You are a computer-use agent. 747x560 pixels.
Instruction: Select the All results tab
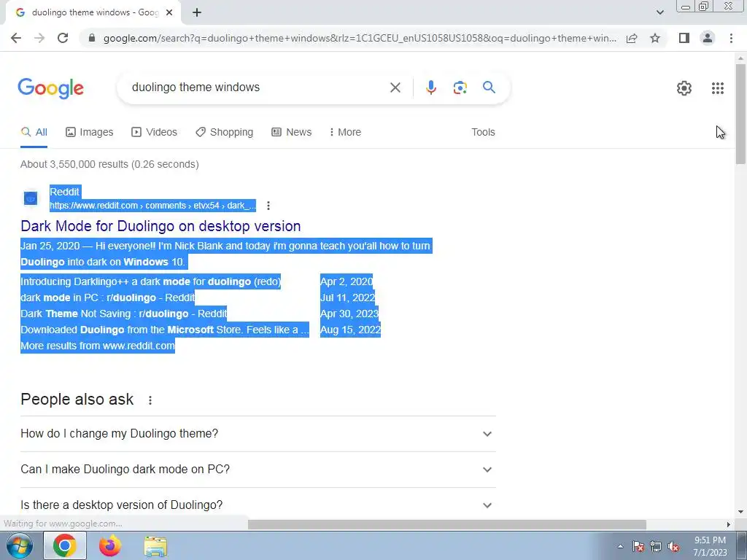34,132
